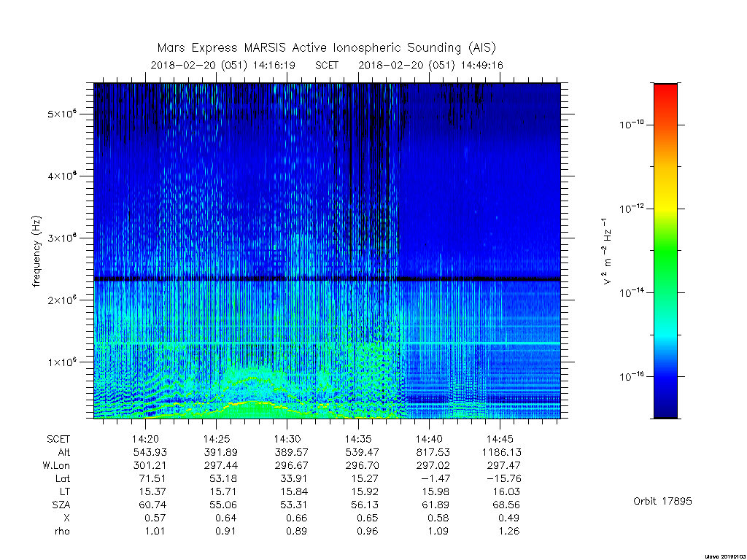747x560 pixels.
Task: Click rho value '1.26'
Action: pos(508,531)
